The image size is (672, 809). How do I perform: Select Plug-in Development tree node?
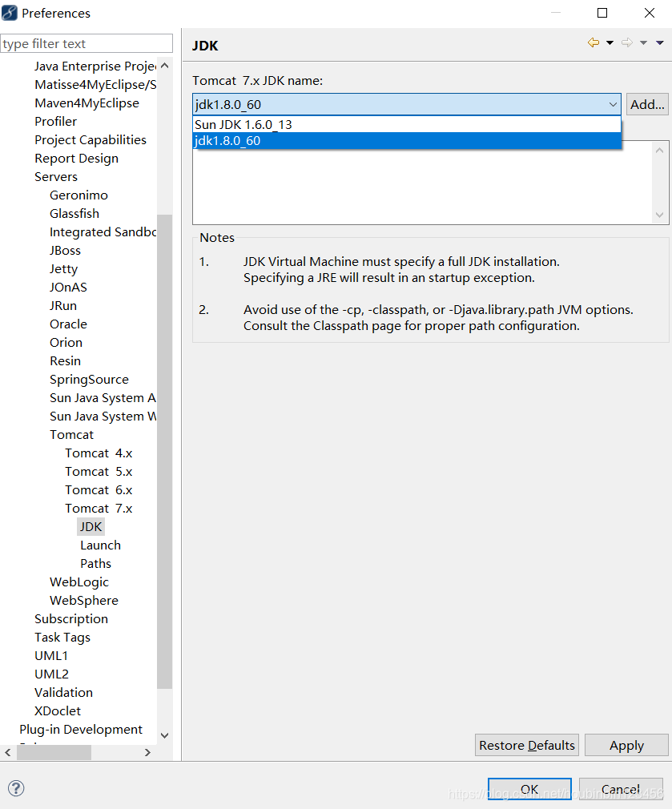(x=80, y=730)
